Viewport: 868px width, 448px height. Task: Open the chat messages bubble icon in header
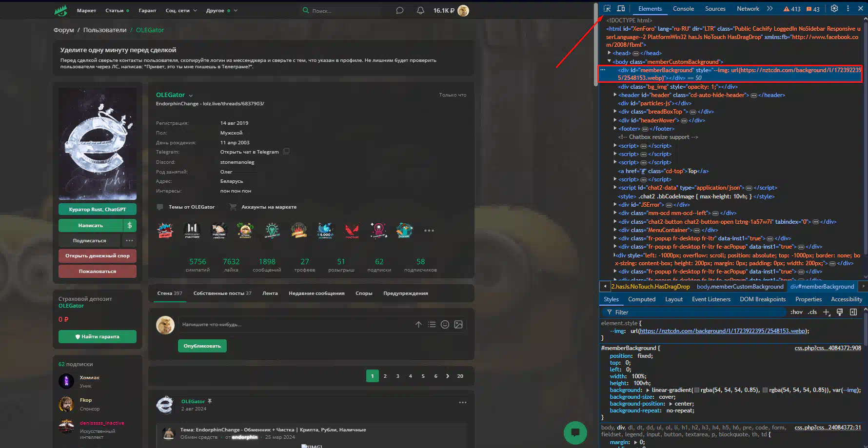[x=400, y=10]
